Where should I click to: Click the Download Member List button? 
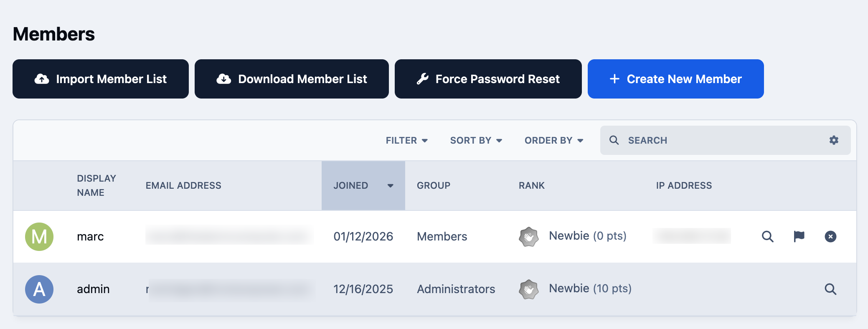[292, 79]
